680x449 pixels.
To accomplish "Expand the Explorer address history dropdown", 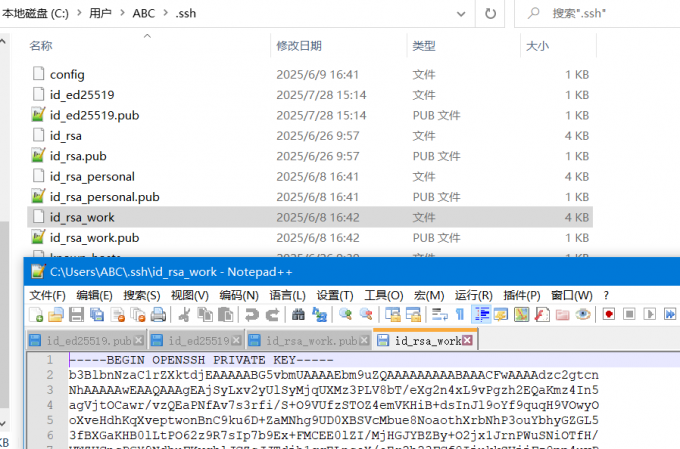I will point(461,14).
